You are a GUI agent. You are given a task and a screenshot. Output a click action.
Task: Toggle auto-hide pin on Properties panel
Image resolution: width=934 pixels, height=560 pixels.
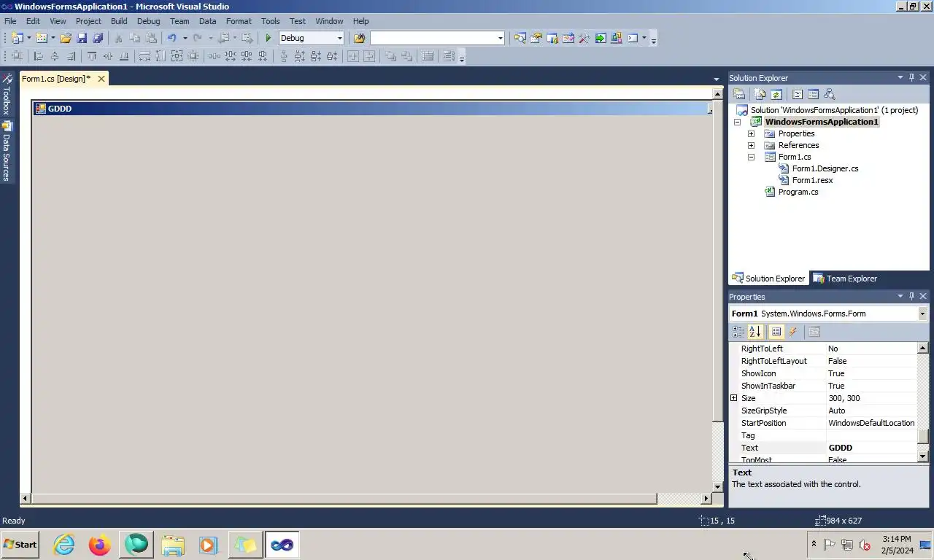click(911, 296)
